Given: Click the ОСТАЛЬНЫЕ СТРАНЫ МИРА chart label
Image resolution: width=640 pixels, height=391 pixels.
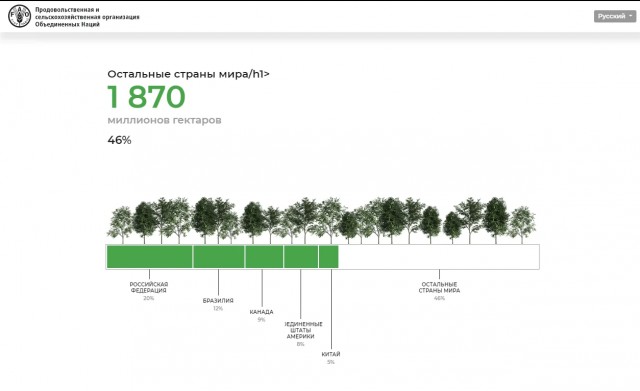Looking at the screenshot, I should (x=439, y=287).
